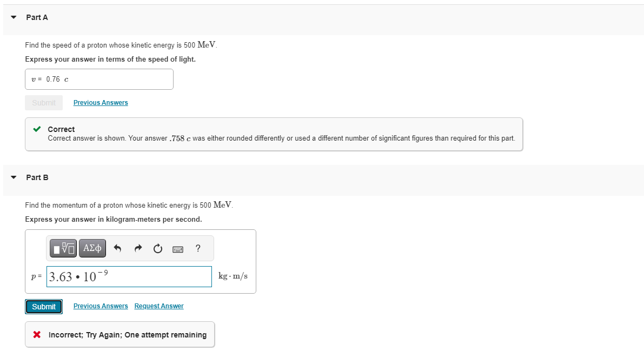The height and width of the screenshot is (351, 644).
Task: Reset the answer with the circular arrow
Action: [x=157, y=249]
